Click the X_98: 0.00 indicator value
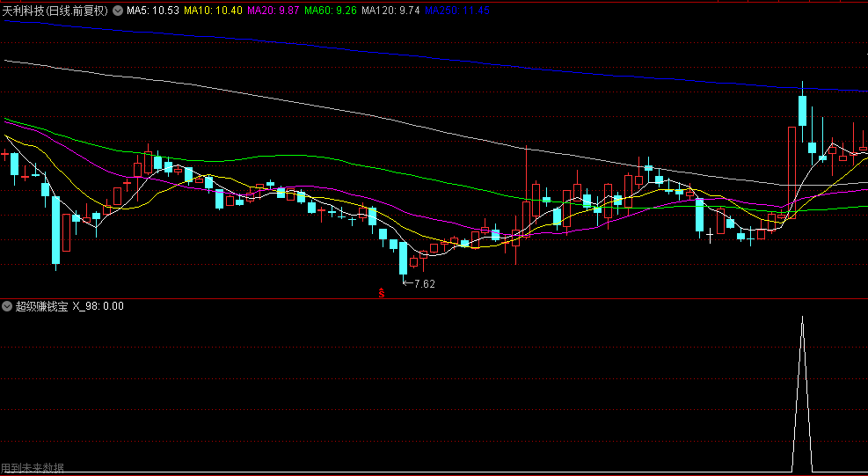Viewport: 868px width, 476px height. point(98,306)
